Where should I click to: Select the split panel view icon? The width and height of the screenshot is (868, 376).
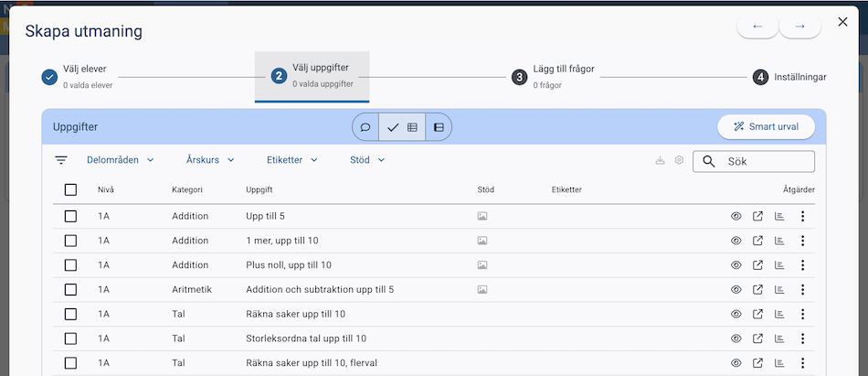pos(439,127)
